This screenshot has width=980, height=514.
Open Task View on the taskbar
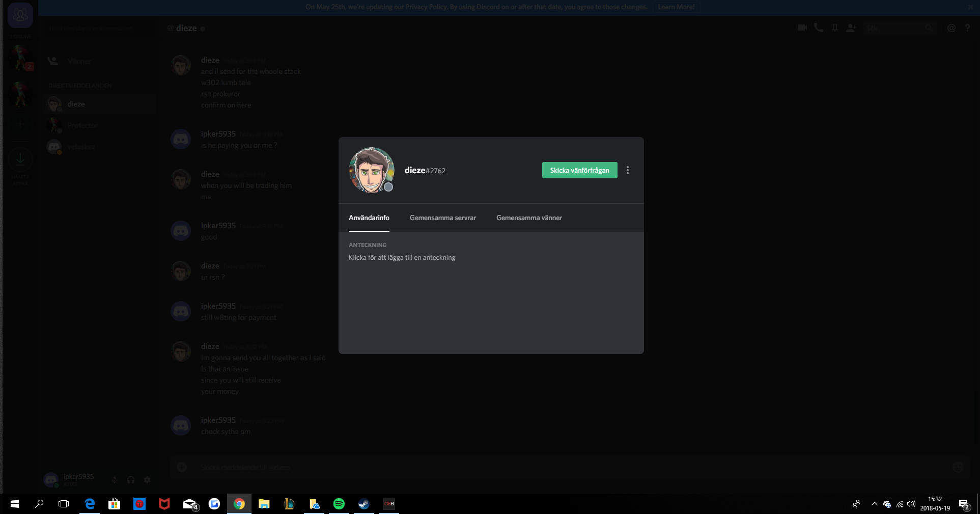[x=64, y=504]
